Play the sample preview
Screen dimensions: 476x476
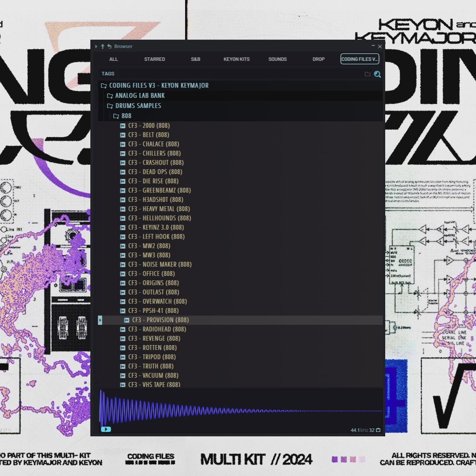(x=105, y=429)
